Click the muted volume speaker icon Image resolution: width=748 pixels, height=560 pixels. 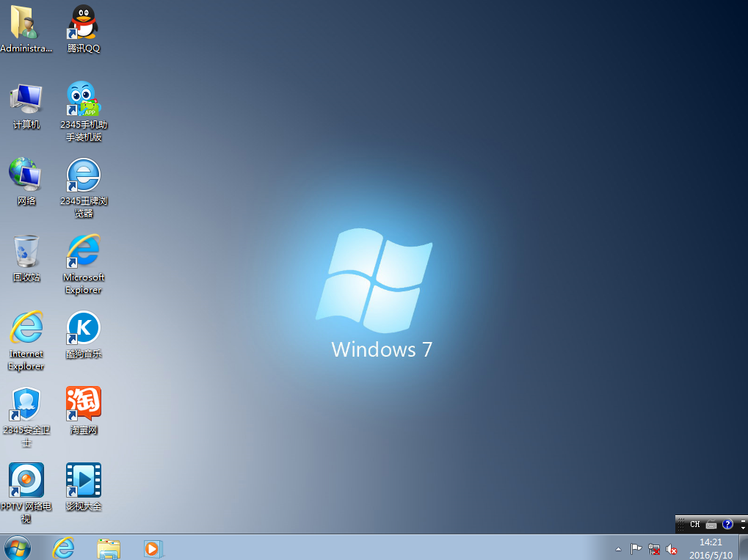(x=672, y=550)
